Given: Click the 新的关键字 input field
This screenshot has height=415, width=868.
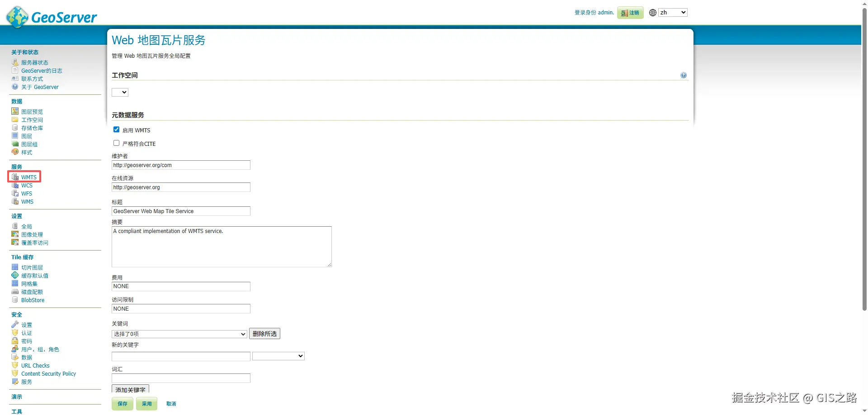Looking at the screenshot, I should [x=181, y=356].
